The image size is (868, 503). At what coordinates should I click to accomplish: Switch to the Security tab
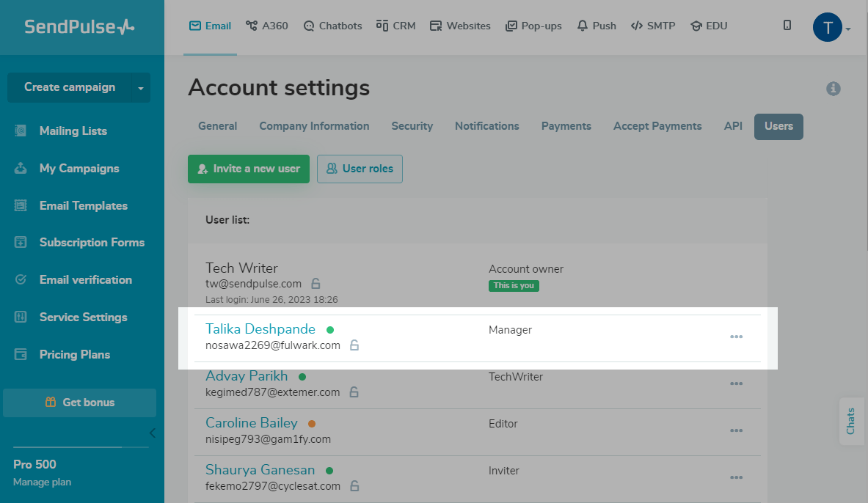tap(412, 126)
